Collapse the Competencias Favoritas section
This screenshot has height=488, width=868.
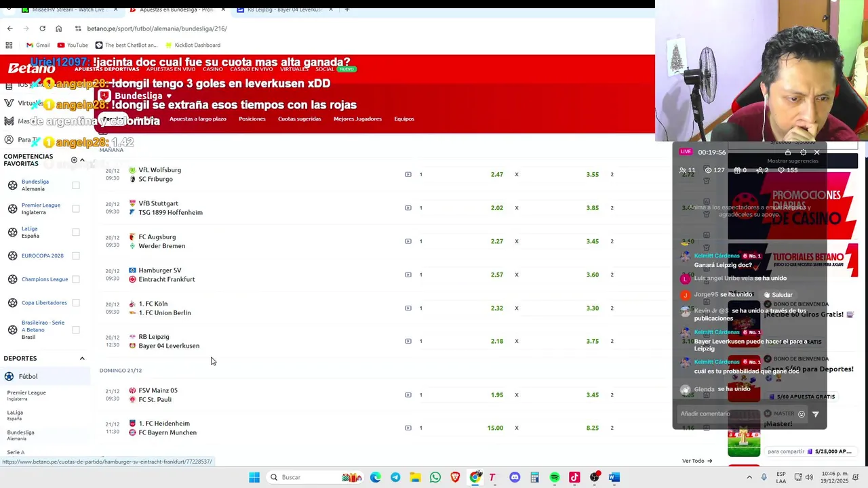coord(82,161)
